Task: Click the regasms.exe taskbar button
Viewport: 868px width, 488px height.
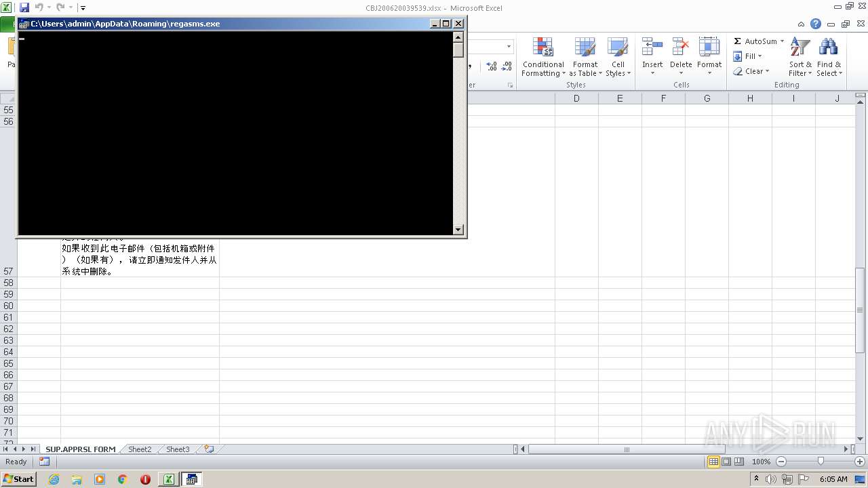Action: 192,479
